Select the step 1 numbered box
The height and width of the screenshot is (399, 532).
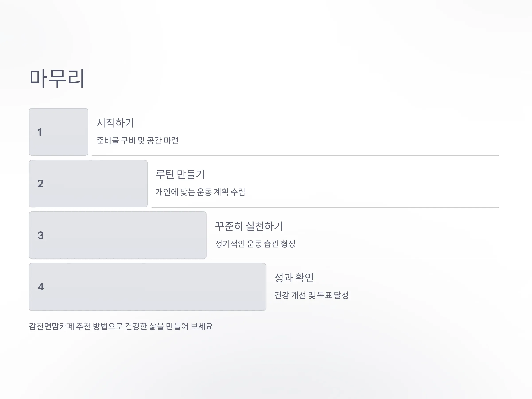click(x=59, y=132)
